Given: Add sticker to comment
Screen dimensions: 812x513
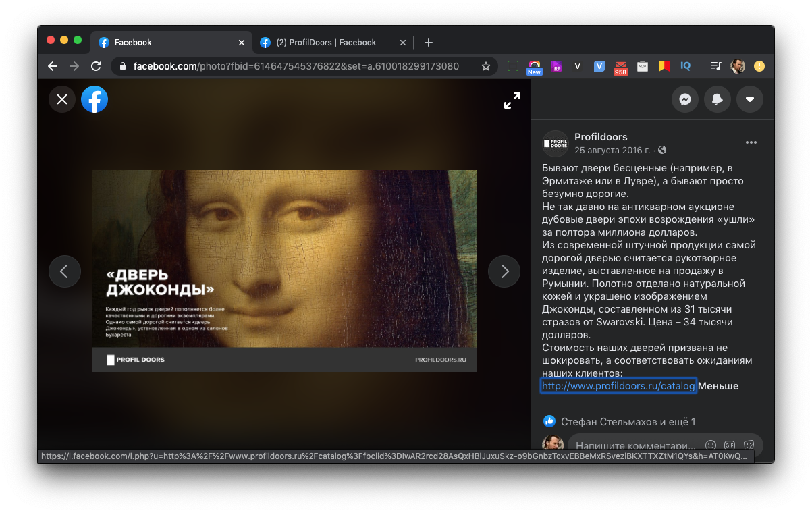Looking at the screenshot, I should (x=749, y=446).
